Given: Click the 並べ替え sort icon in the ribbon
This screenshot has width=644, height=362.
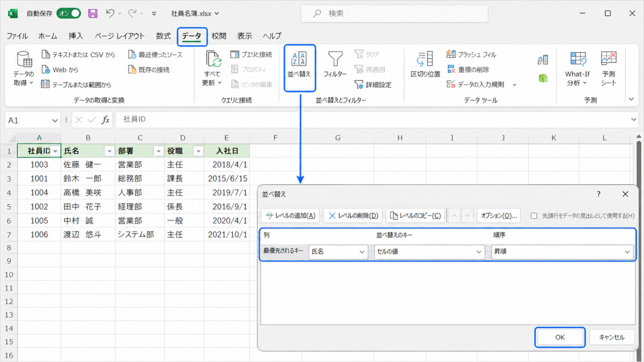Looking at the screenshot, I should click(x=299, y=59).
